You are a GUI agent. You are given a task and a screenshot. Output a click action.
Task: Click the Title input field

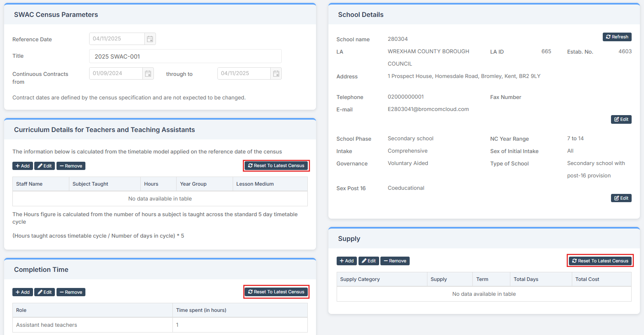coord(185,56)
